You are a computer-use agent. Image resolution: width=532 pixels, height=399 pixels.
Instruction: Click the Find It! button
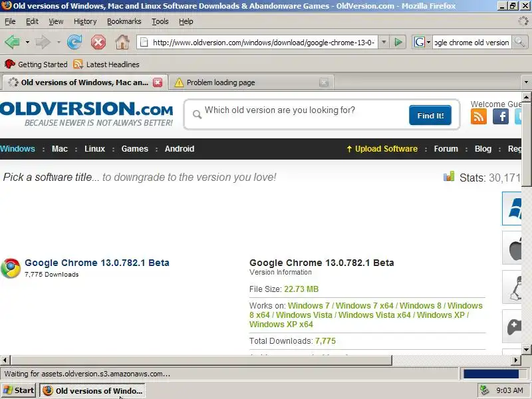[430, 115]
